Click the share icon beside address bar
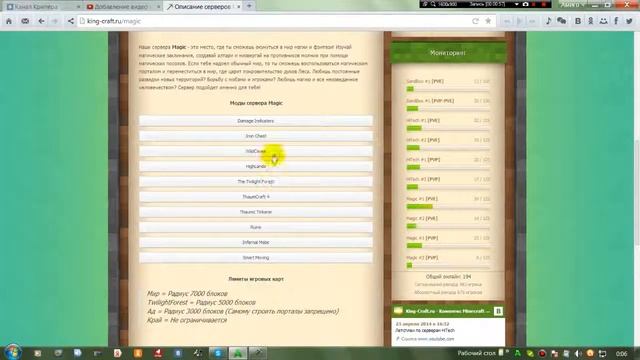This screenshot has width=640, height=360. coord(71,21)
